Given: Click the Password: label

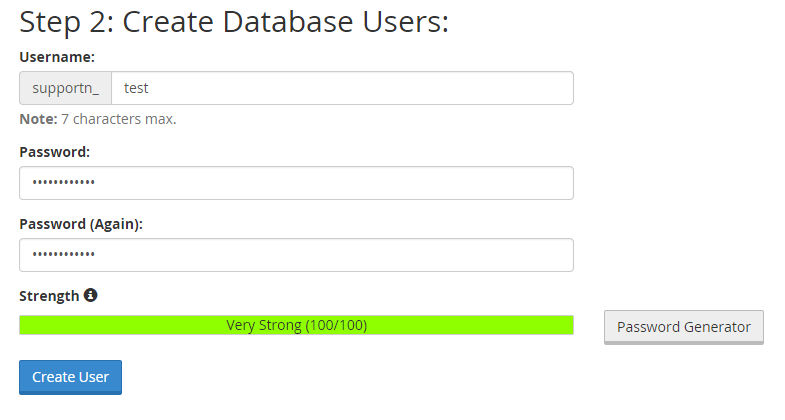Looking at the screenshot, I should click(55, 152).
